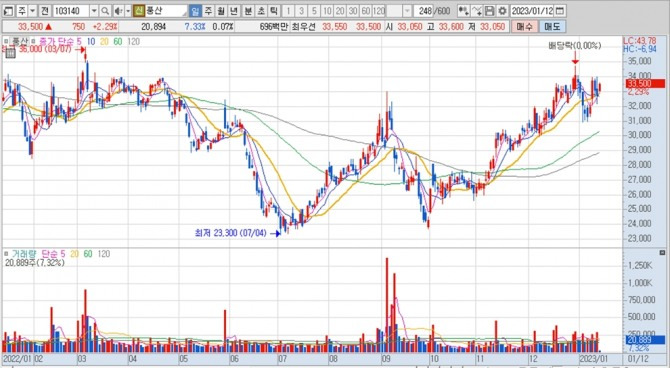
Task: Click the speaker sound icon
Action: coord(118,11)
